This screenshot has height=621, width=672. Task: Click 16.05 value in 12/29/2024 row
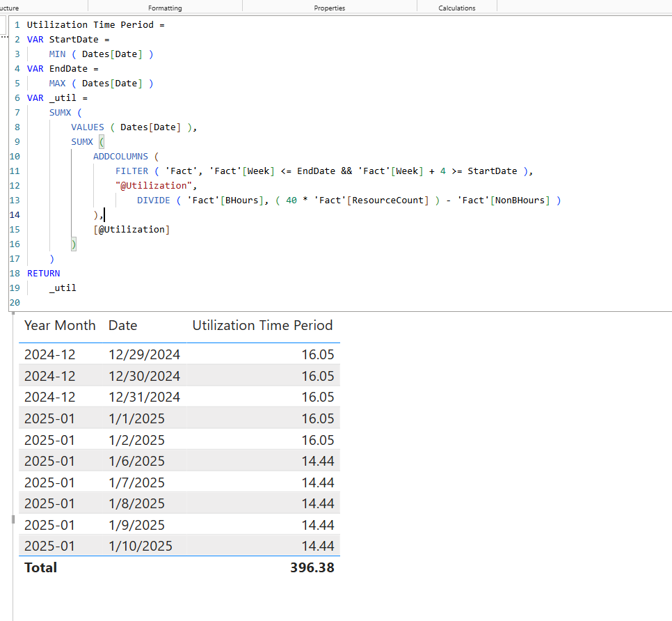tap(318, 354)
